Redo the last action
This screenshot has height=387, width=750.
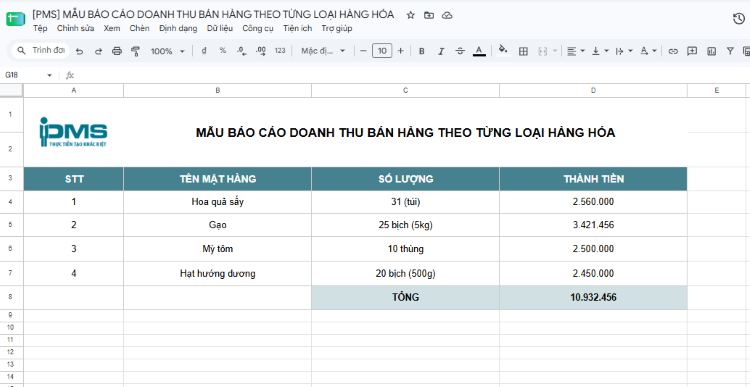(x=99, y=51)
